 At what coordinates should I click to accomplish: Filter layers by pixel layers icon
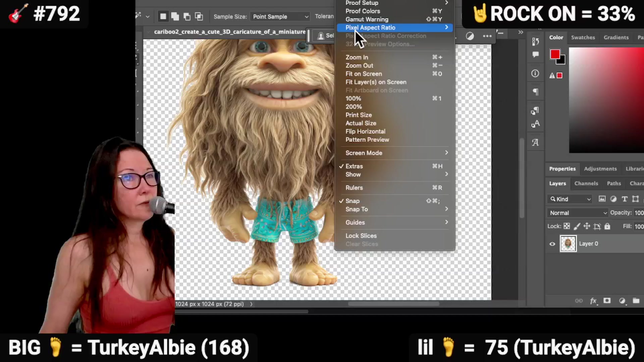(x=602, y=199)
